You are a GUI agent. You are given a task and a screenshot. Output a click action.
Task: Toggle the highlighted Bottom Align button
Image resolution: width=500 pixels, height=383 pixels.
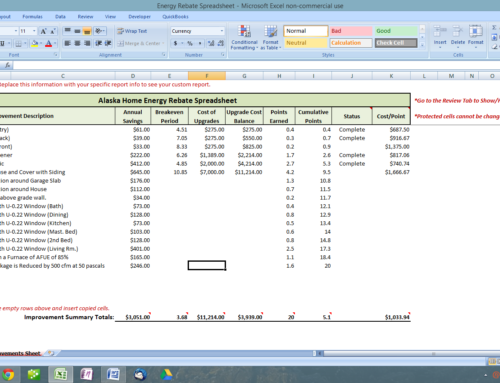(x=87, y=31)
